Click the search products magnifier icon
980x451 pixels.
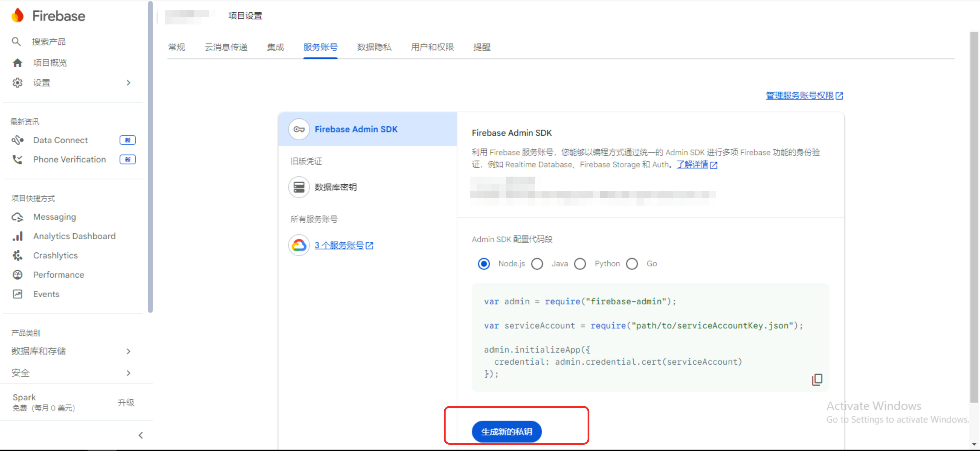pos(16,41)
